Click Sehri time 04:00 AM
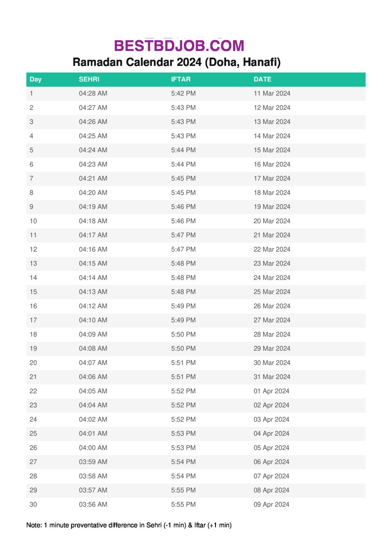 pyautogui.click(x=93, y=448)
